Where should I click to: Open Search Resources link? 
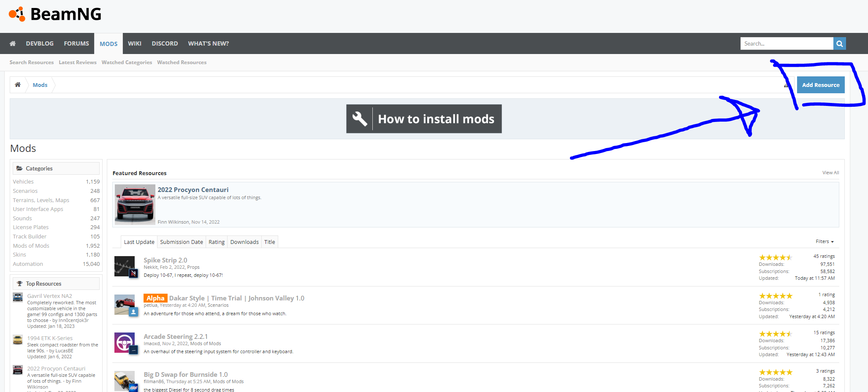pyautogui.click(x=32, y=62)
